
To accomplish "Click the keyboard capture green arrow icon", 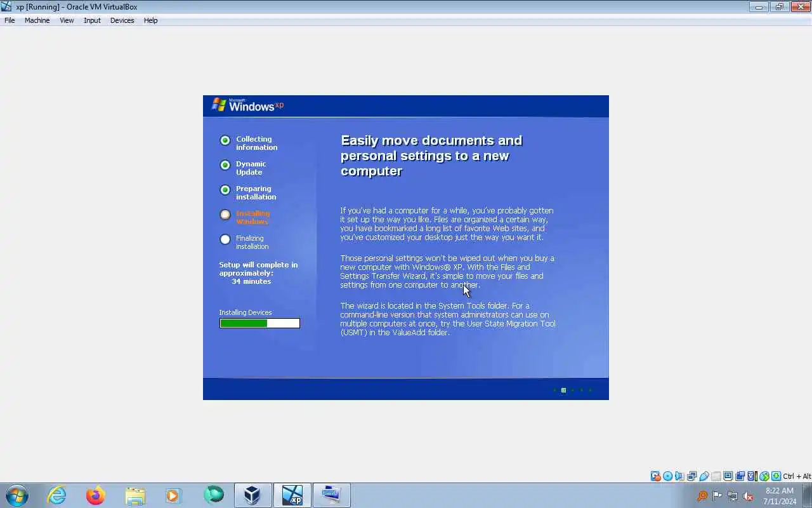I will [776, 476].
